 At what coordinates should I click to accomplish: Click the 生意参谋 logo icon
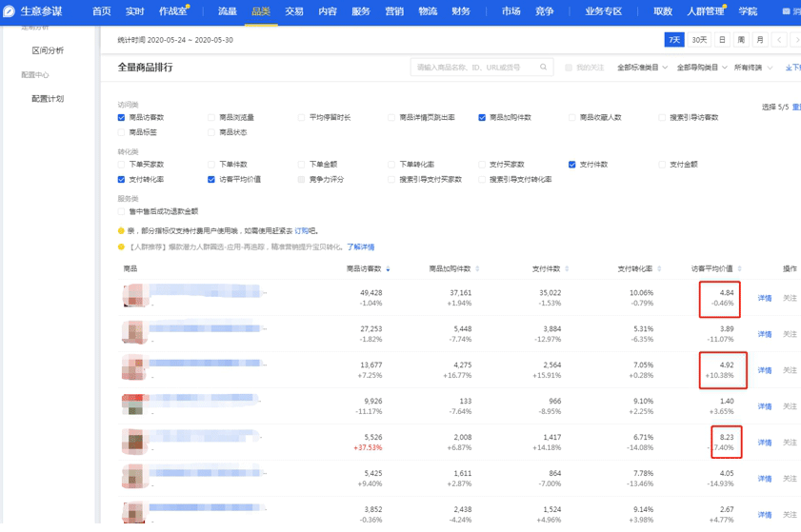tap(10, 11)
